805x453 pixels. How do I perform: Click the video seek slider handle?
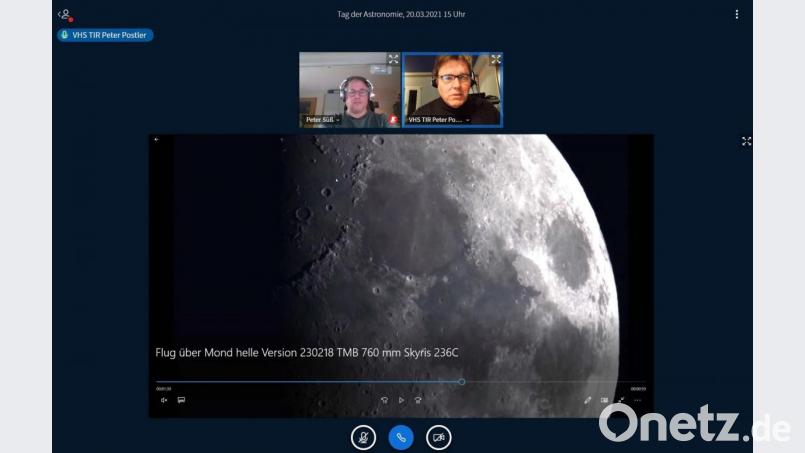[x=462, y=382]
